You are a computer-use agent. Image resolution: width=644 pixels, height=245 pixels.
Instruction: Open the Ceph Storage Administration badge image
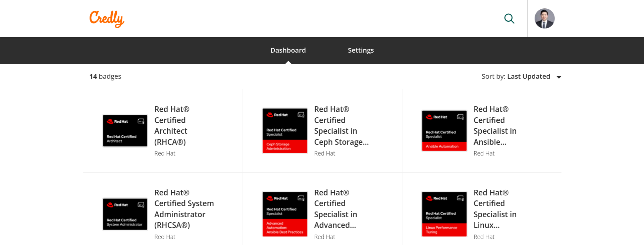[285, 131]
